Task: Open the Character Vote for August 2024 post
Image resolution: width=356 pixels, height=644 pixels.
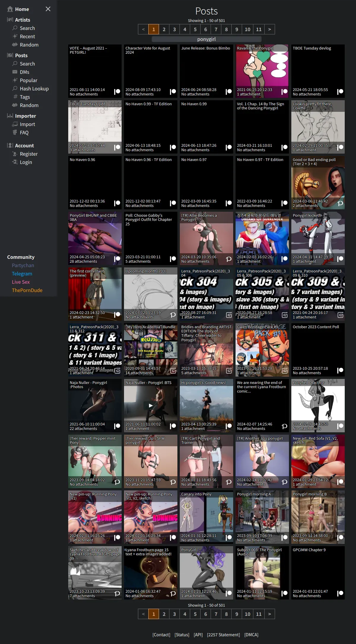Action: (x=151, y=71)
